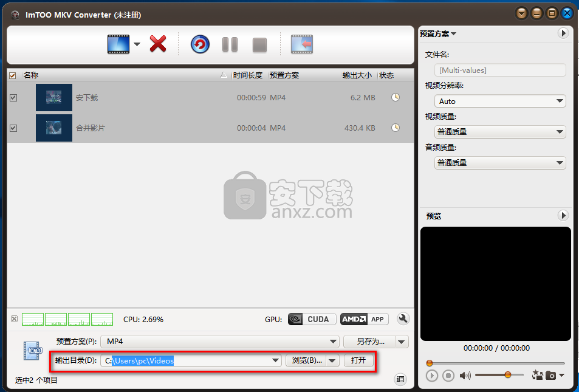Toggle the select-all checkbox in header
The height and width of the screenshot is (392, 579).
[13, 75]
